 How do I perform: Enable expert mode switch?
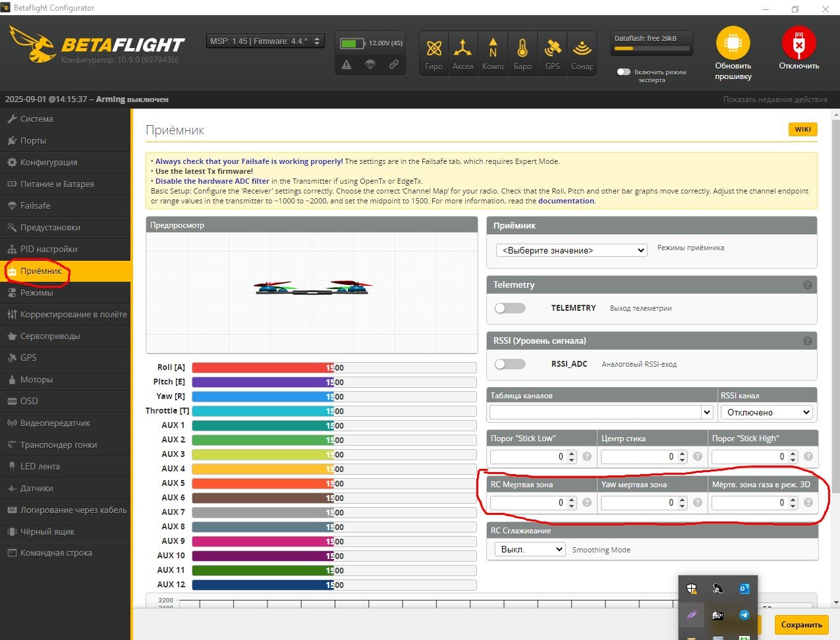click(624, 72)
